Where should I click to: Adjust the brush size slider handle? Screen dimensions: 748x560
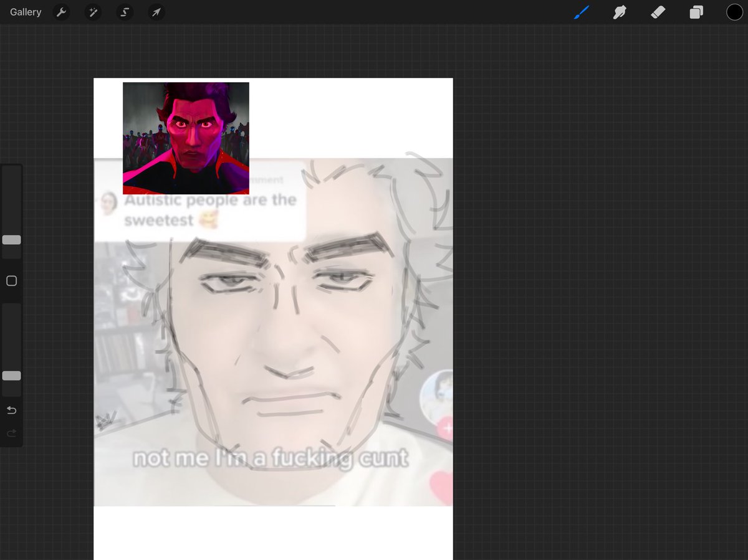click(x=11, y=240)
